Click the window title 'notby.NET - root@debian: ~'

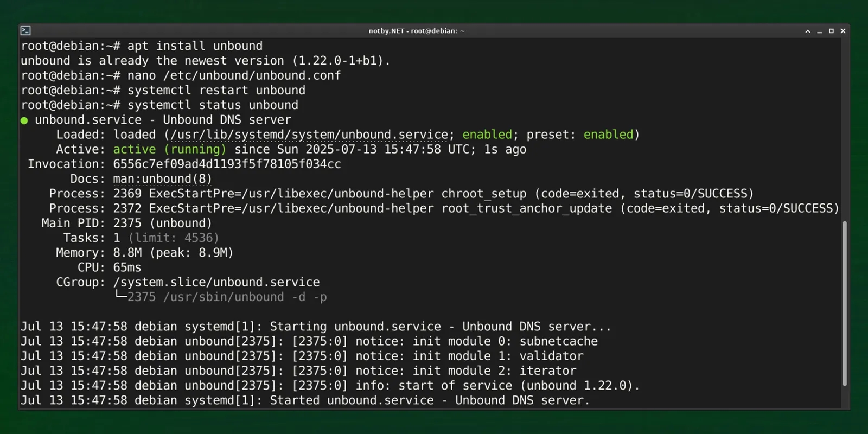[x=417, y=31]
